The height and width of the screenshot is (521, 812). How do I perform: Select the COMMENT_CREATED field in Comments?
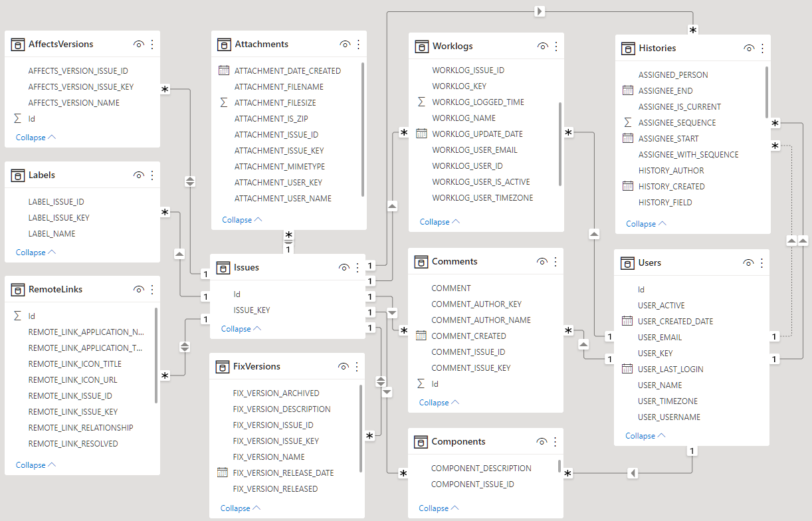tap(468, 336)
